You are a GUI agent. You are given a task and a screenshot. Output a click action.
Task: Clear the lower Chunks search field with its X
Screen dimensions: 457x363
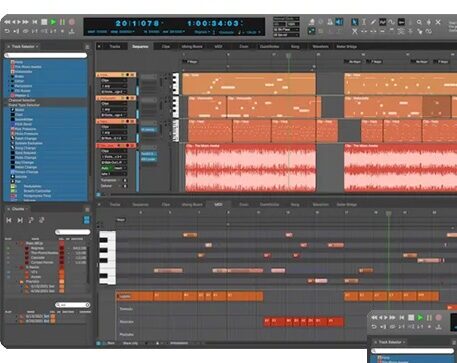[x=87, y=305]
